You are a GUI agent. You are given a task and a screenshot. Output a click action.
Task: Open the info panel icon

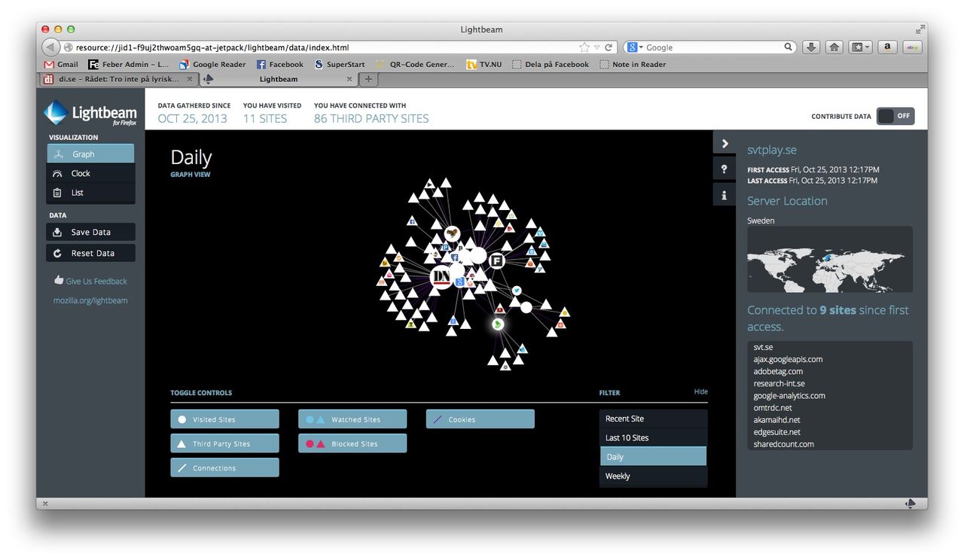pyautogui.click(x=725, y=195)
